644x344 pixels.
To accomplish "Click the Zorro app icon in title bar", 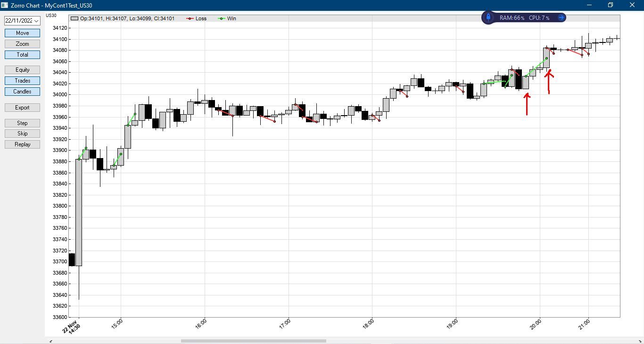I will pyautogui.click(x=4, y=5).
